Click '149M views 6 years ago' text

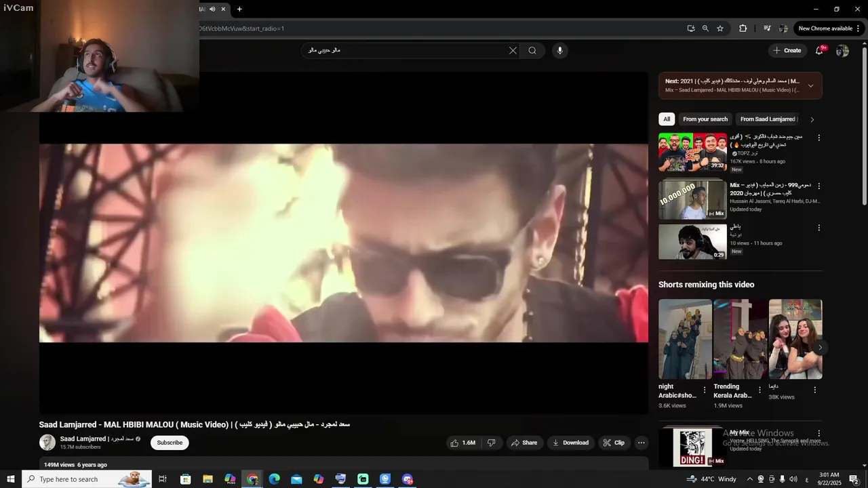75,465
